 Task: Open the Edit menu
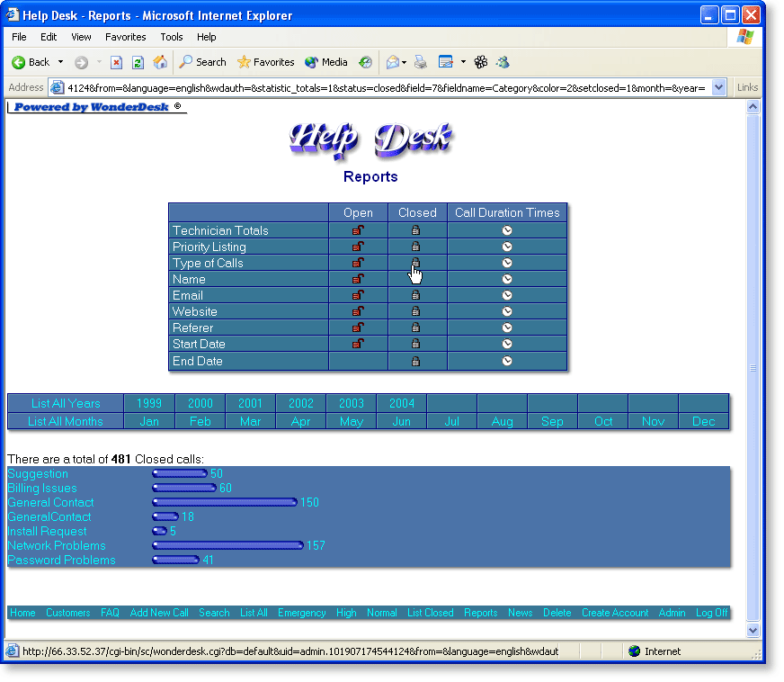(49, 37)
